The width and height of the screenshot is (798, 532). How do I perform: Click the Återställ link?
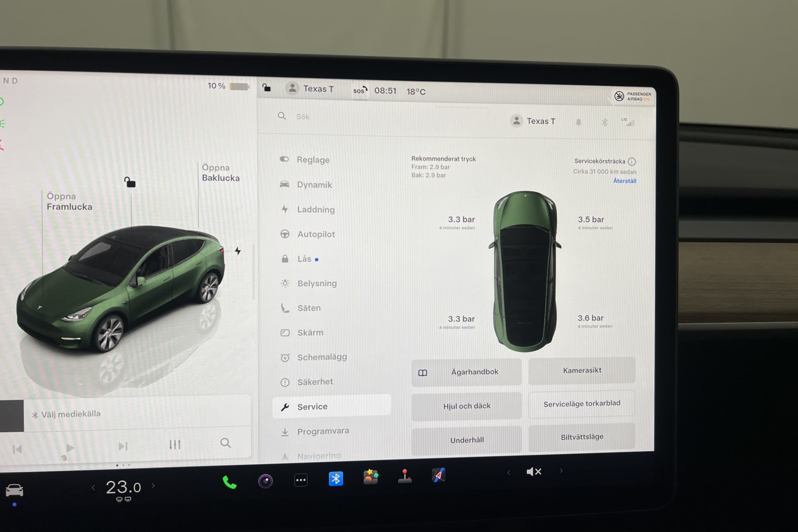tap(624, 181)
